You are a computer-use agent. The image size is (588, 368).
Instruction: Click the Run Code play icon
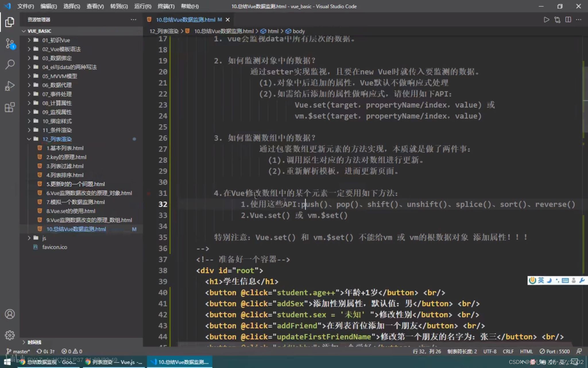546,20
